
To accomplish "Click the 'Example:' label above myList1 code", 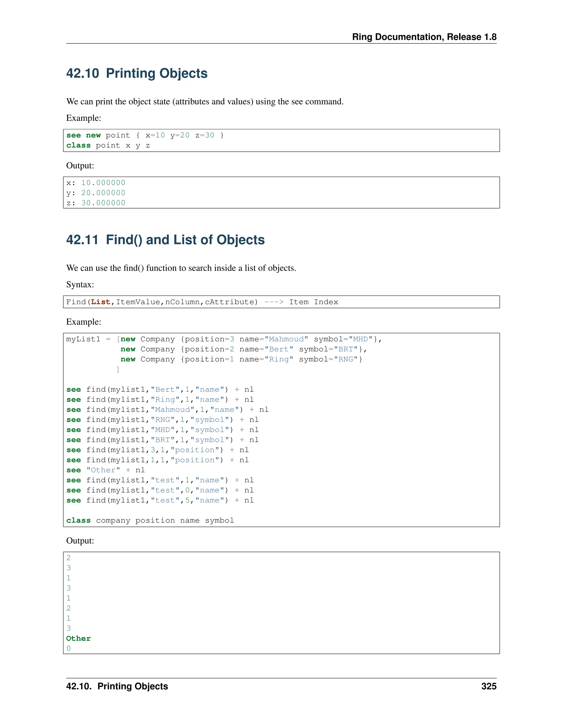I will 84,322.
